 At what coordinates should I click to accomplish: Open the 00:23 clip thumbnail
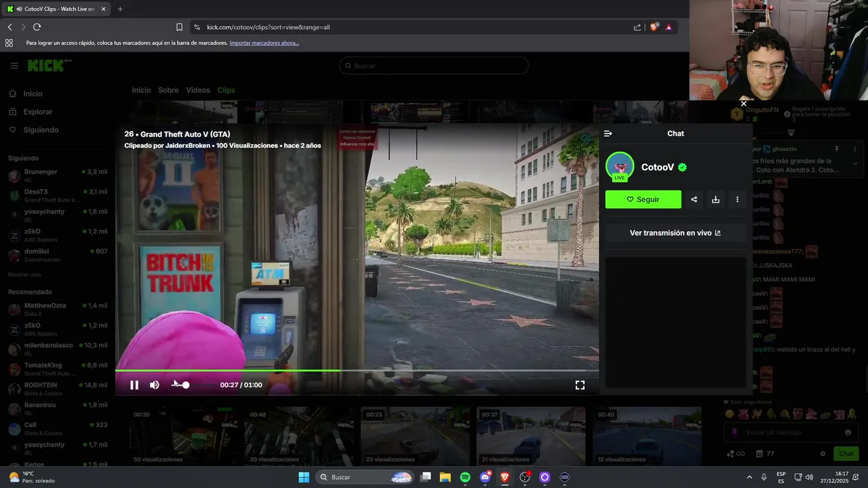pos(415,436)
